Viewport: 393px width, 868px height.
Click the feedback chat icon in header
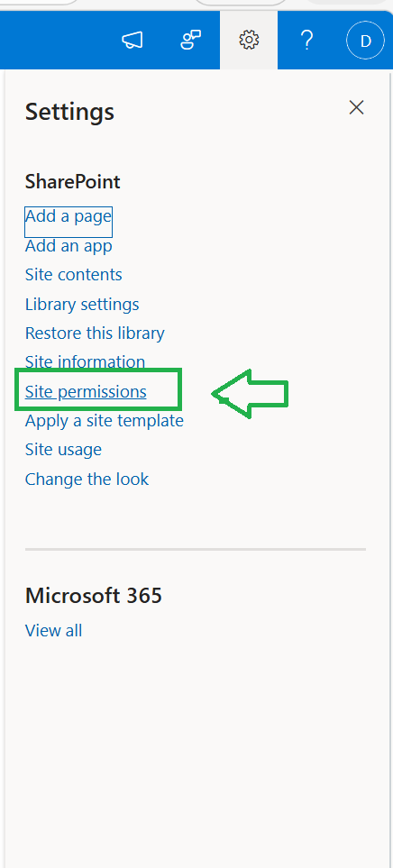191,41
